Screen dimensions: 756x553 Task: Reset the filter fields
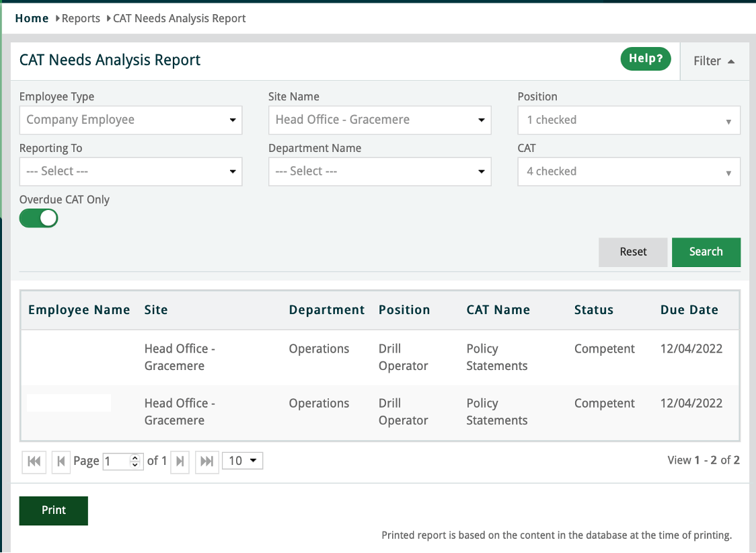633,252
